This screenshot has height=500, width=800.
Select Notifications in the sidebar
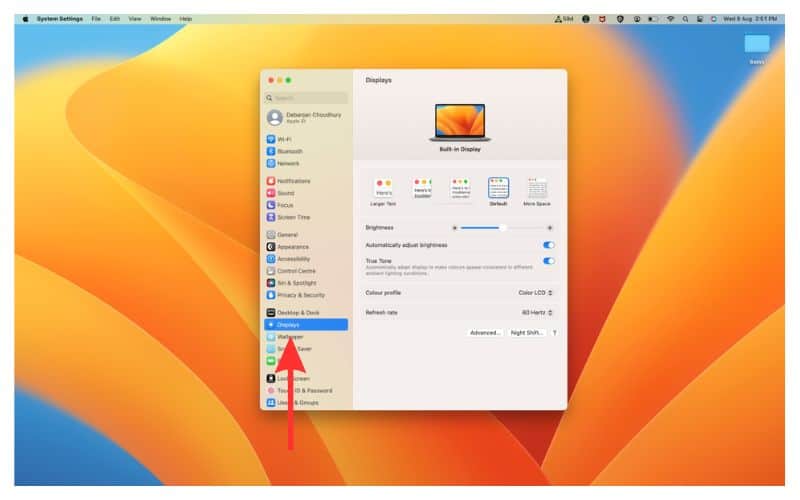292,181
